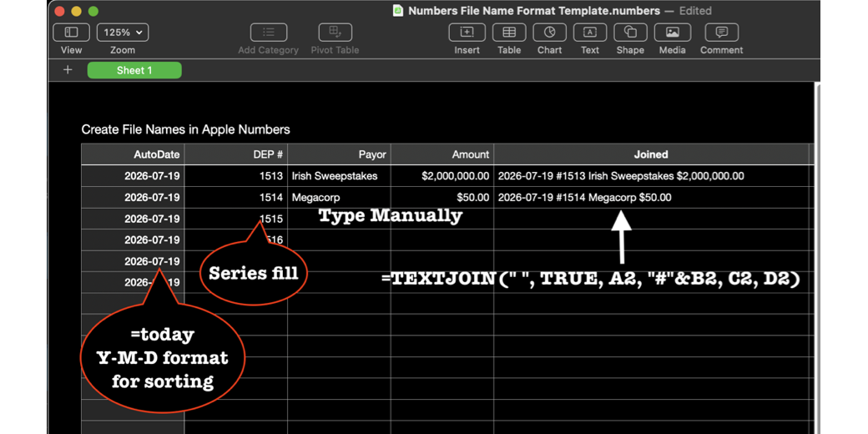This screenshot has width=868, height=434.
Task: Insert a Chart from toolbar
Action: [549, 33]
